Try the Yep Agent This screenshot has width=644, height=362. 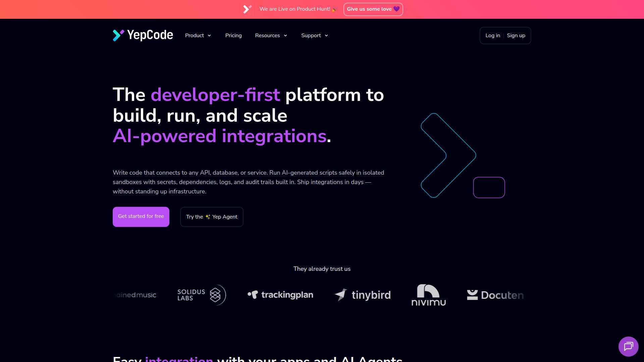point(212,217)
